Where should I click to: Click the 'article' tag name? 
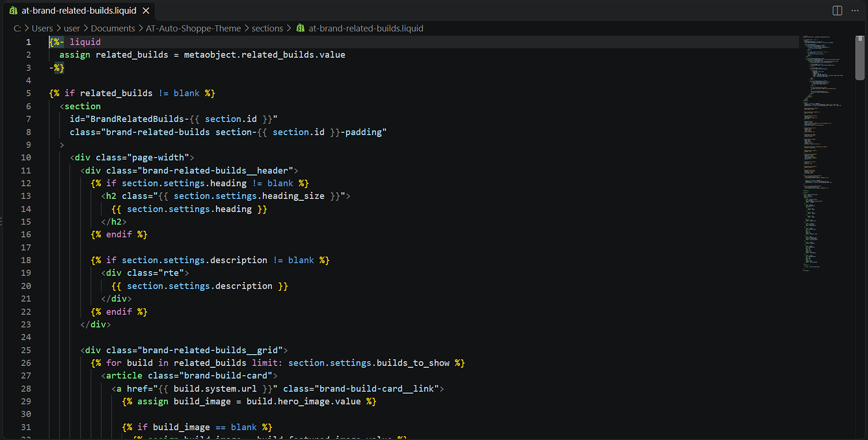point(124,375)
